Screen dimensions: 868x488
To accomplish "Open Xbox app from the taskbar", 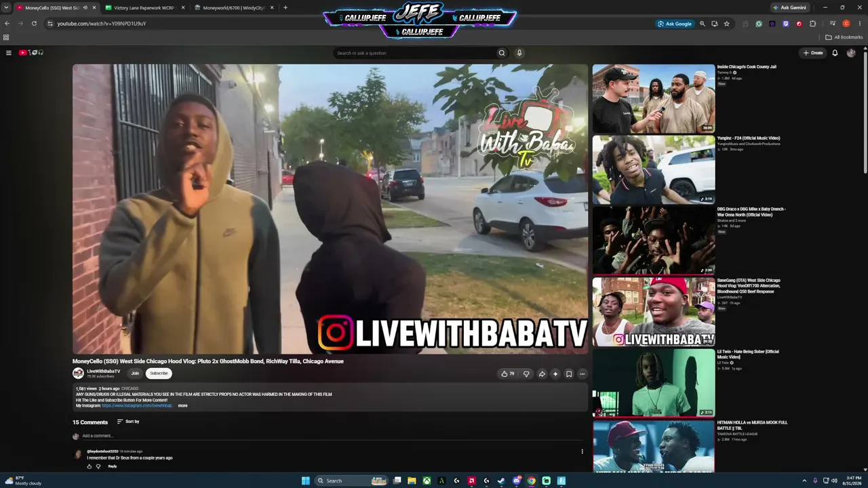I will coord(427,481).
